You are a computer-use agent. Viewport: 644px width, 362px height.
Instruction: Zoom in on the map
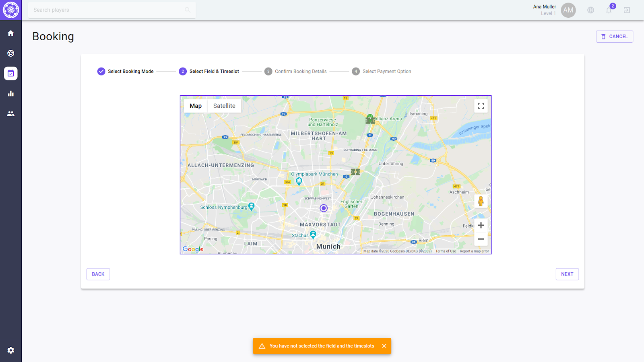click(481, 225)
